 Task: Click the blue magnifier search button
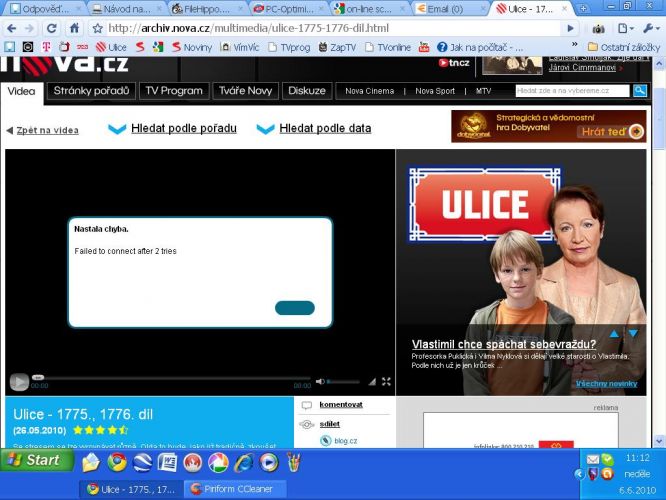[x=640, y=90]
